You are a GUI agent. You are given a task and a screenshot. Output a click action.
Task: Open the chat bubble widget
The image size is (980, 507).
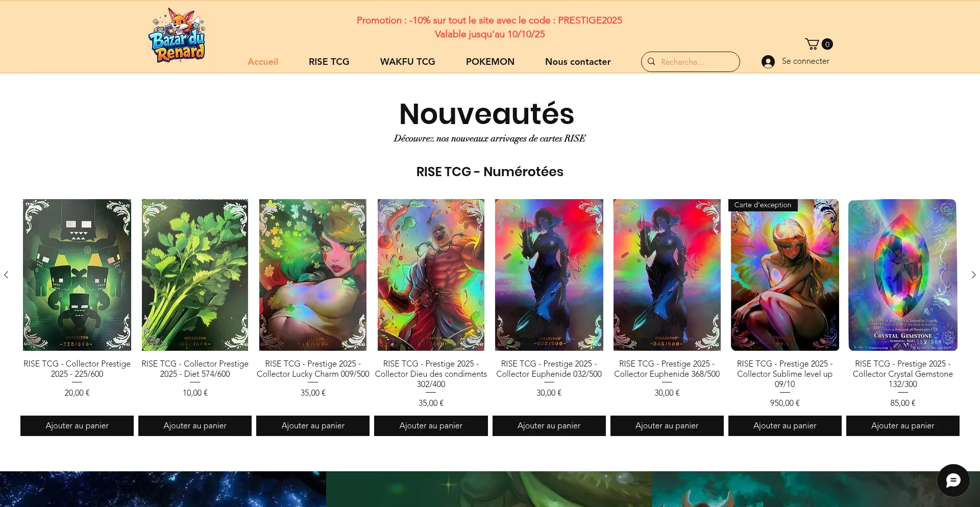pos(953,480)
